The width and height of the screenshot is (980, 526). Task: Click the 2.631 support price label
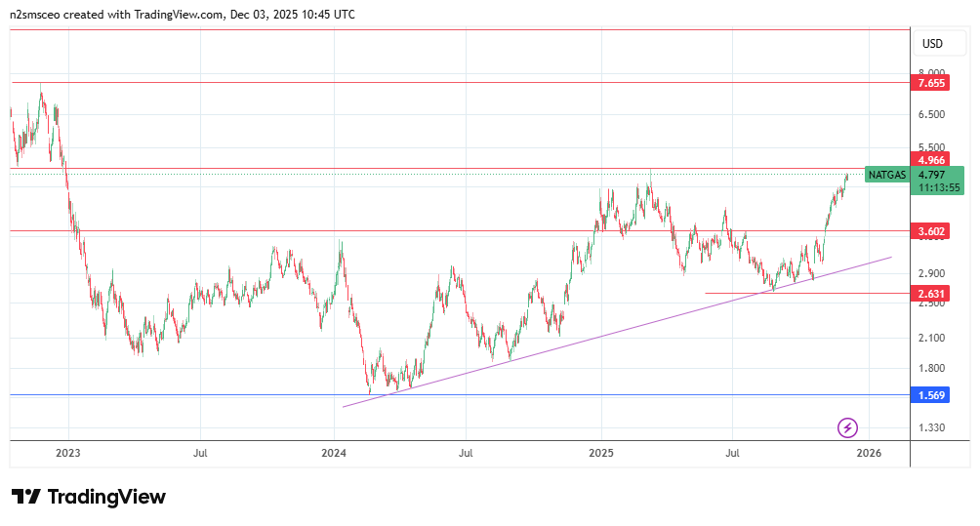coord(931,293)
